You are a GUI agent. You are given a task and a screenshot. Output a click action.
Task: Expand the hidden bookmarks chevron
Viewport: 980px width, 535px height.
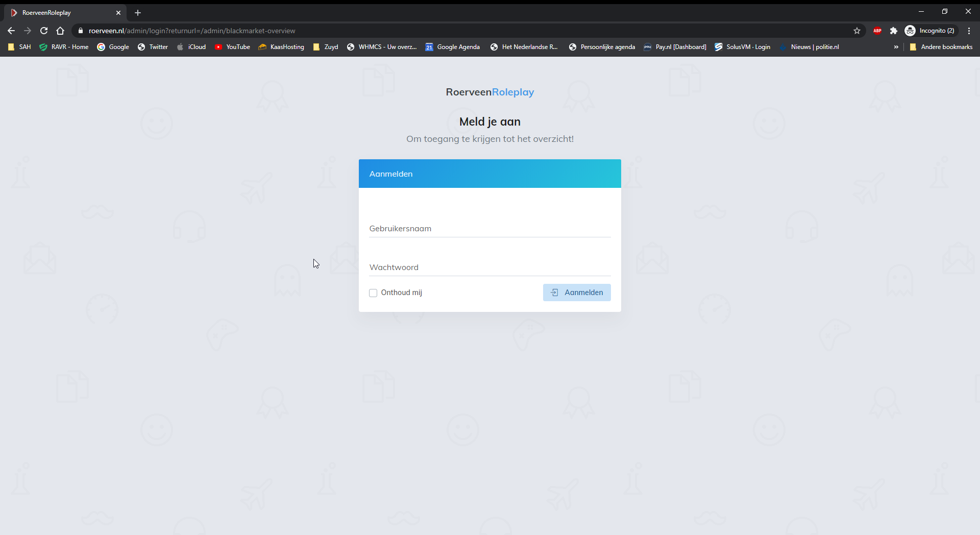[x=896, y=47]
